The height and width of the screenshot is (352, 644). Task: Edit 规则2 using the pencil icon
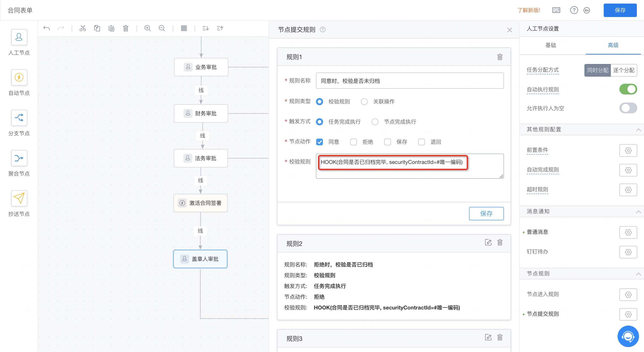488,242
